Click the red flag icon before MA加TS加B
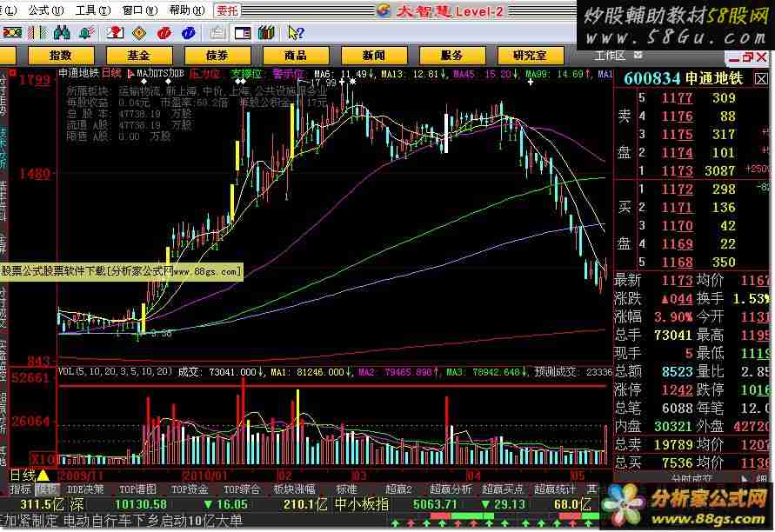The image size is (775, 532). click(x=130, y=74)
